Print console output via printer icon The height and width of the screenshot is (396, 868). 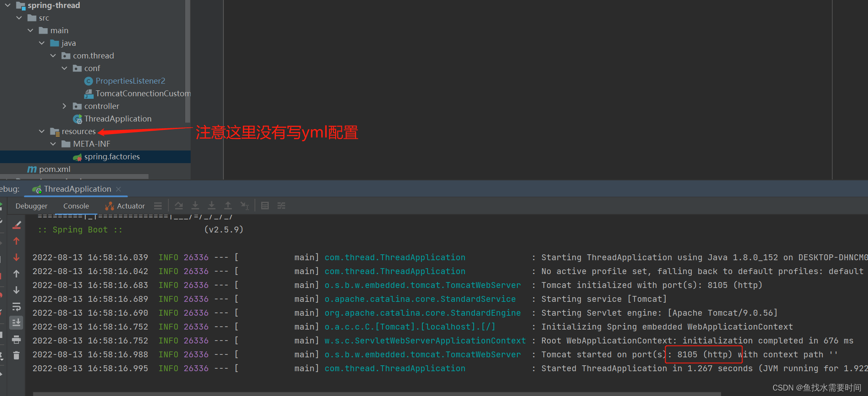(x=16, y=339)
